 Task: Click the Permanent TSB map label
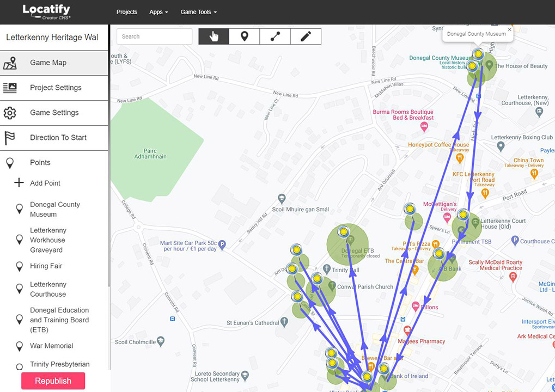[472, 242]
